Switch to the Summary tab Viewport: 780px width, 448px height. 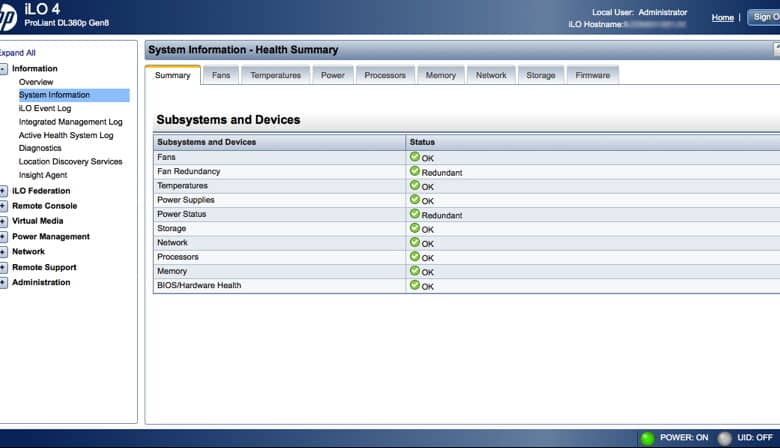(173, 75)
